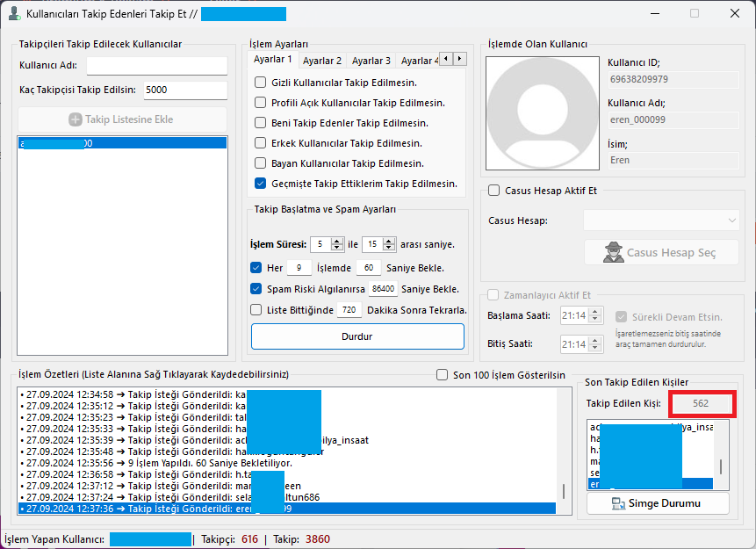The width and height of the screenshot is (756, 549).
Task: Select the log row at 12:35:39
Action: [287, 440]
